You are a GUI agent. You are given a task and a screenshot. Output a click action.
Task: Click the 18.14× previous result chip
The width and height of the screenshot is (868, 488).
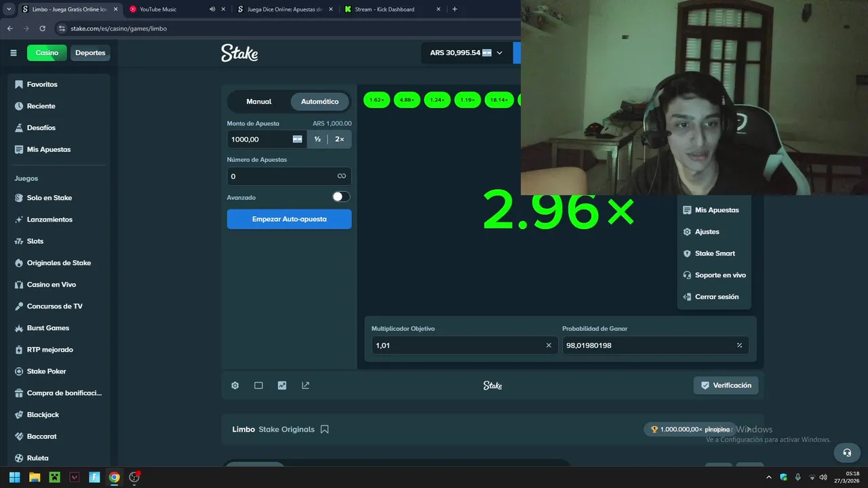499,100
